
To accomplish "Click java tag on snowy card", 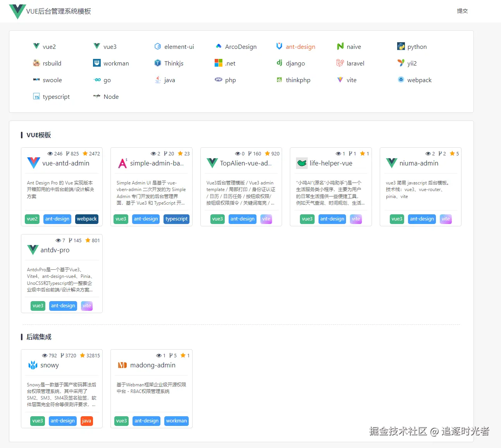I will pyautogui.click(x=87, y=421).
